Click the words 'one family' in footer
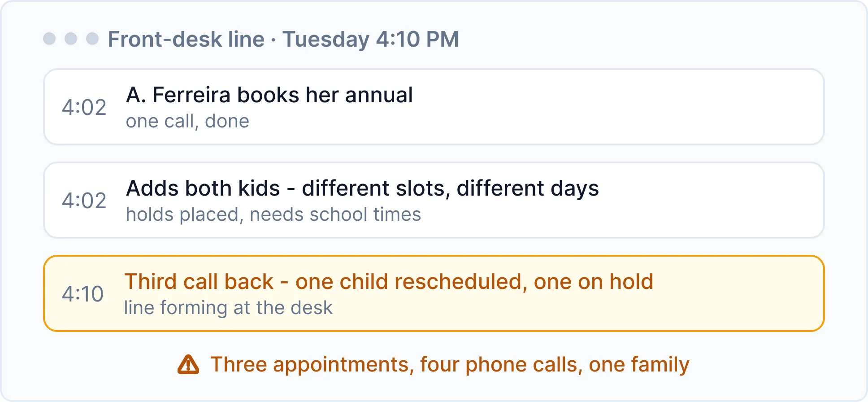 point(639,364)
